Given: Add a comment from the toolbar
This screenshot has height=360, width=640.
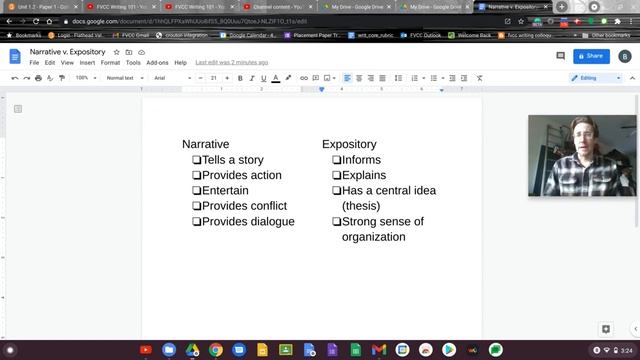Looking at the screenshot, I should (316, 78).
